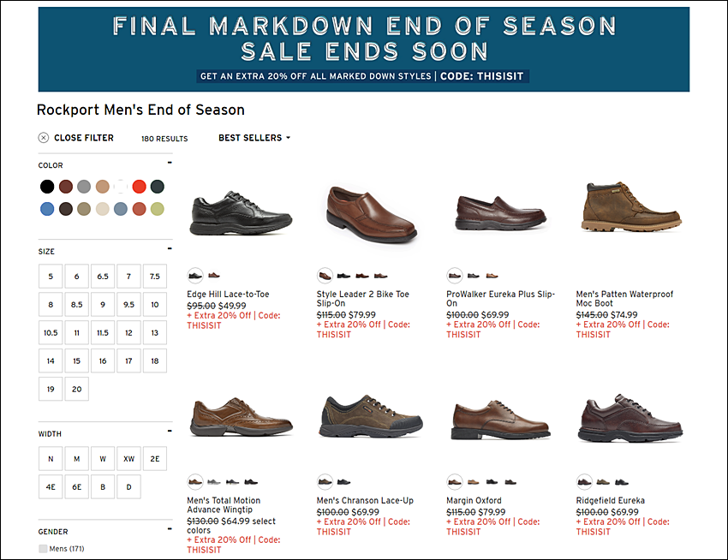Toggle size 10.5 filter
This screenshot has height=560, width=728.
51,333
